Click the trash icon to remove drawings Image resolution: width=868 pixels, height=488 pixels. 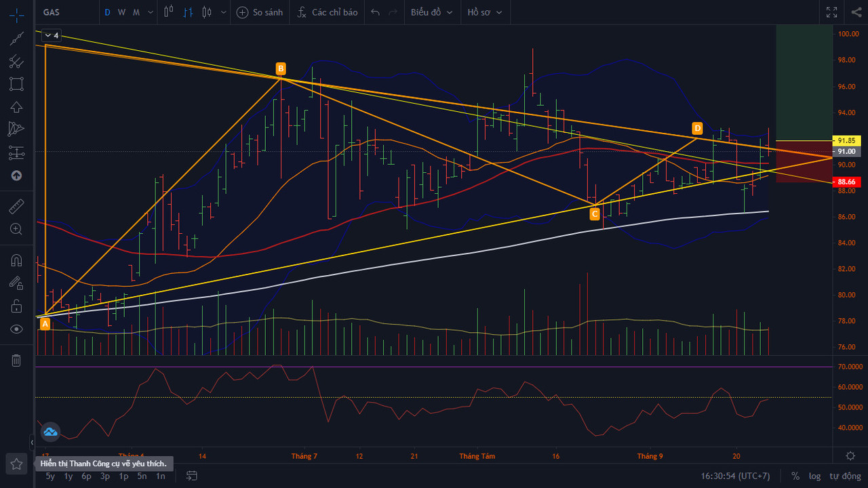pyautogui.click(x=16, y=361)
